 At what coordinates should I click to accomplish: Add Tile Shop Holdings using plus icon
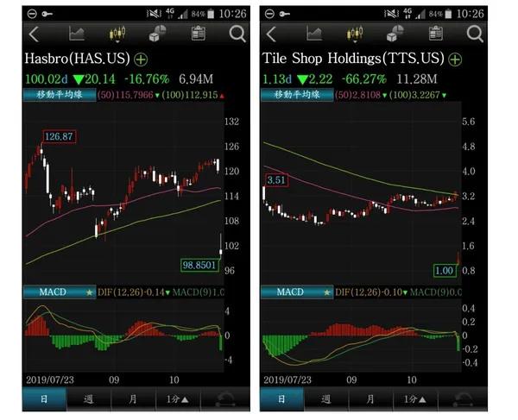coord(455,60)
